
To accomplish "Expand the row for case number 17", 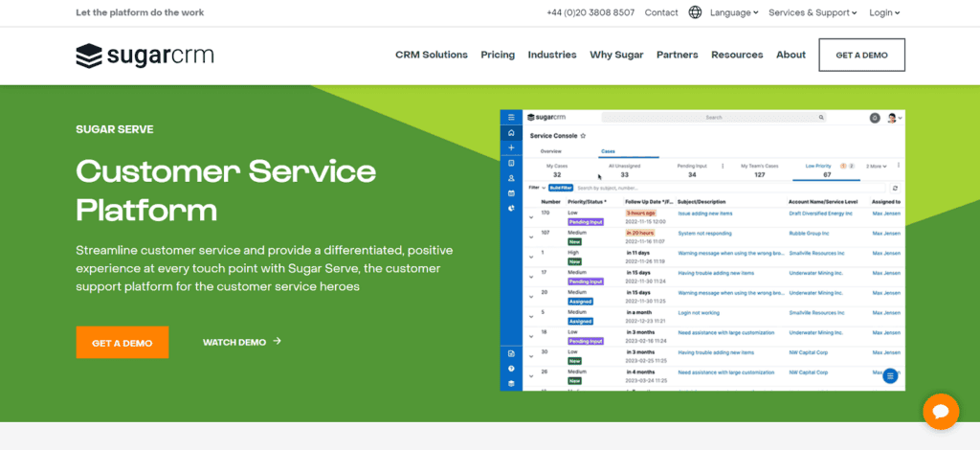I will [x=531, y=277].
